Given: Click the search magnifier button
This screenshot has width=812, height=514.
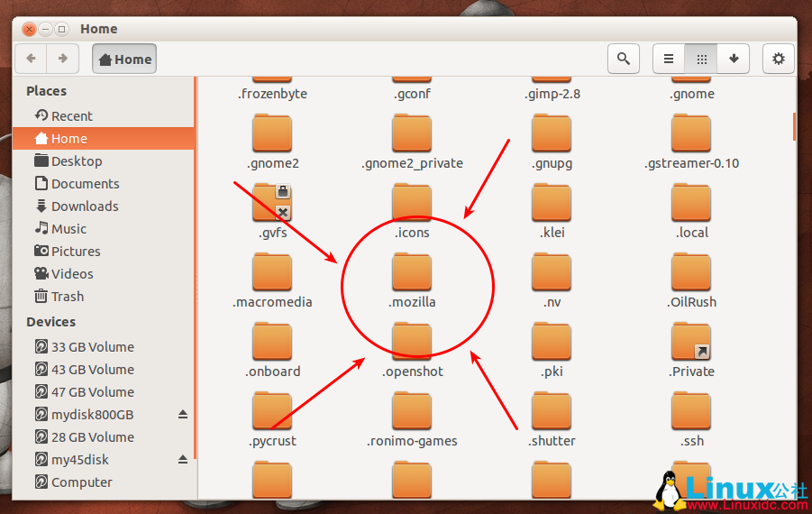Looking at the screenshot, I should click(x=623, y=59).
